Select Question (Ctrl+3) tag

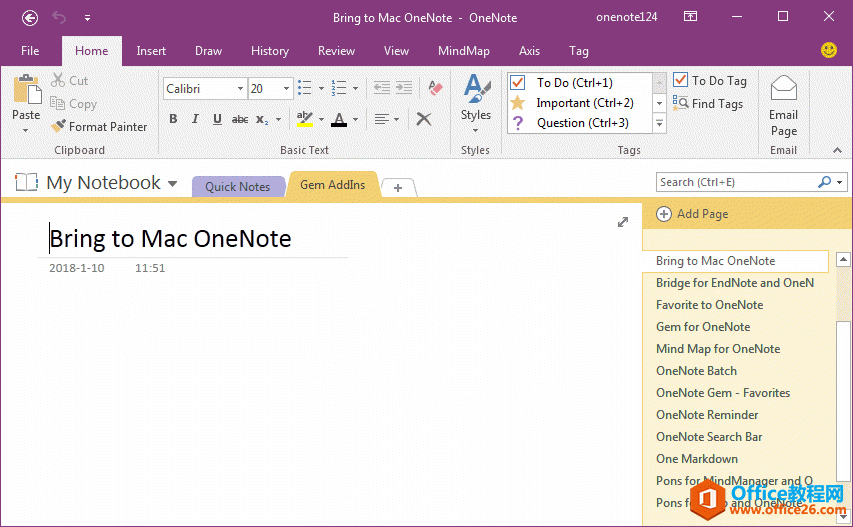tap(579, 123)
